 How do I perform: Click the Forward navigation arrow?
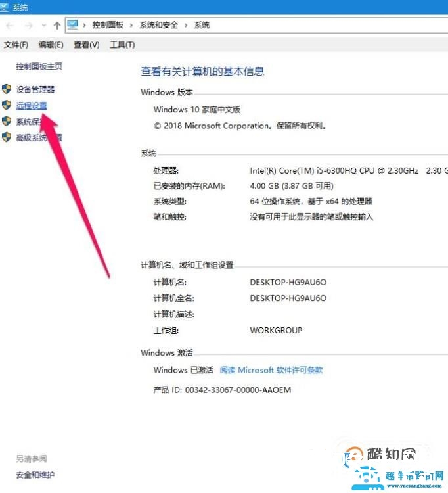click(28, 26)
